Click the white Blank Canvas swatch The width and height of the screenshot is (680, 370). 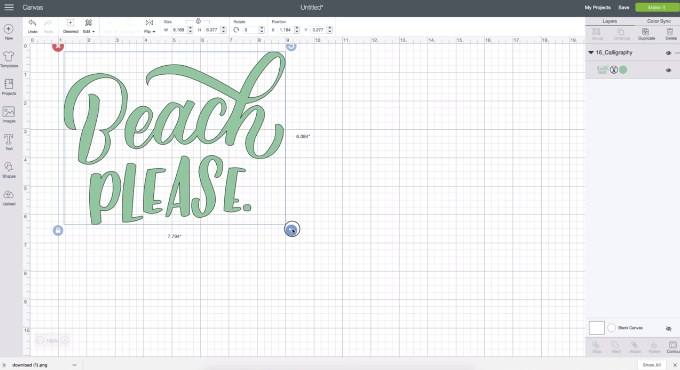[597, 328]
